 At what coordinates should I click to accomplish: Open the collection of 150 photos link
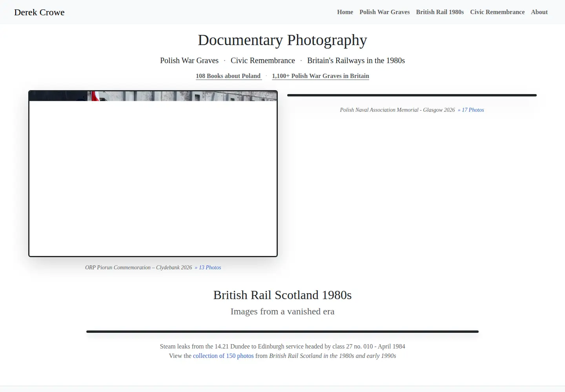(x=223, y=356)
